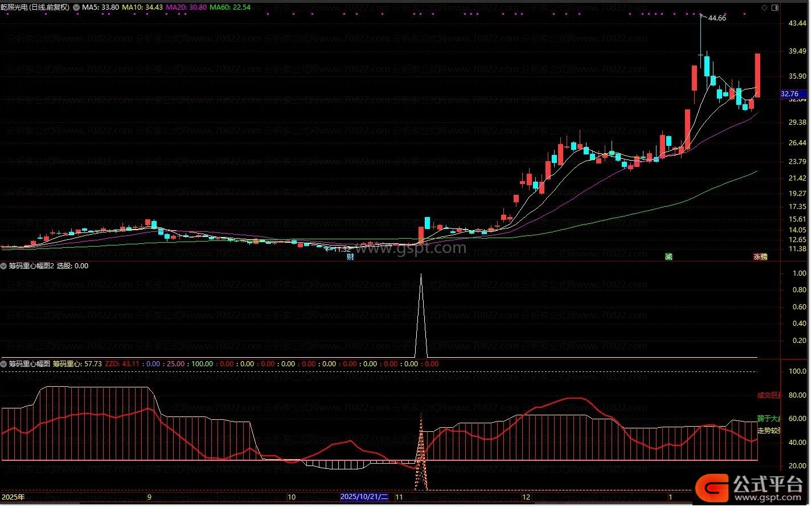The height and width of the screenshot is (507, 812).
Task: Click the red 涨榜 marker on chart
Action: (x=760, y=257)
